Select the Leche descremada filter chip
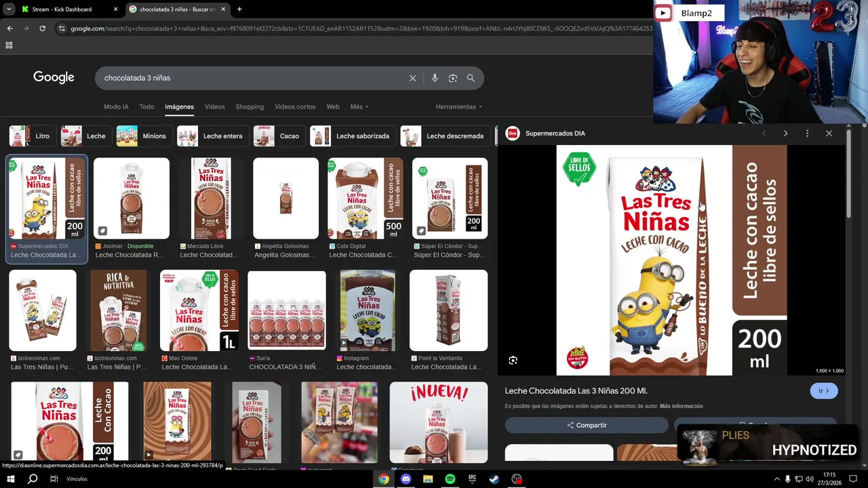The image size is (868, 488). click(x=446, y=136)
